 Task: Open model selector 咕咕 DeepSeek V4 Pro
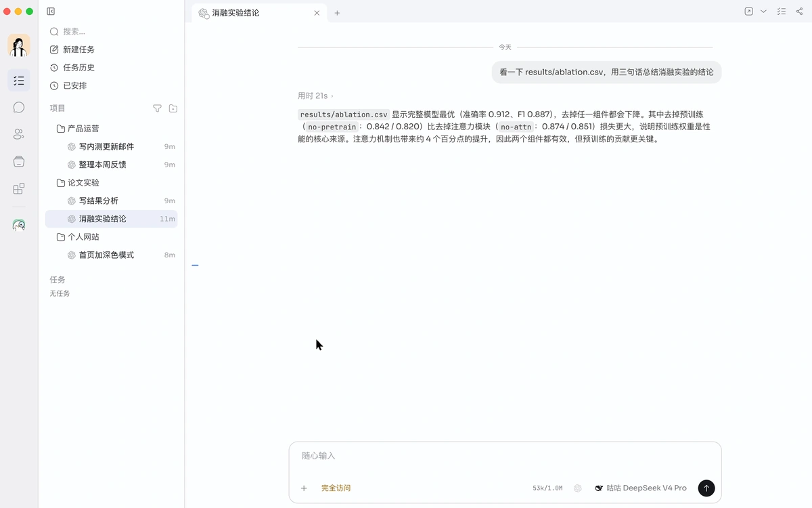coord(640,488)
